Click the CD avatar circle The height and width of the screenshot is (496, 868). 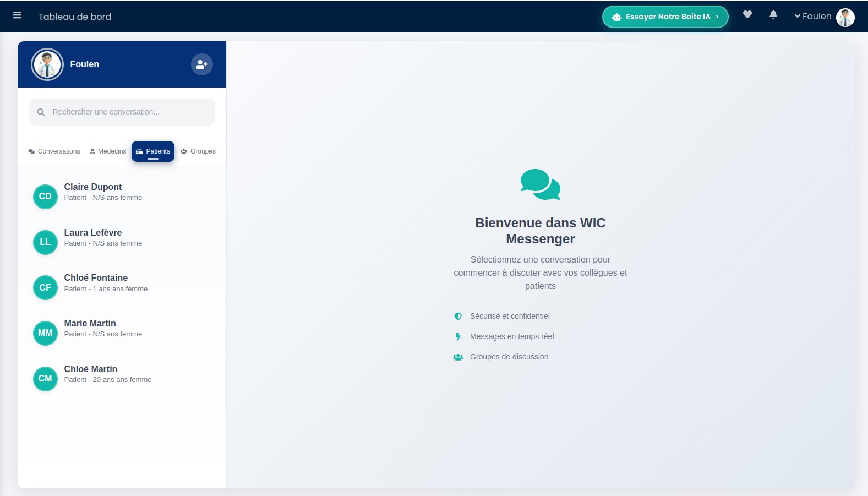[45, 197]
